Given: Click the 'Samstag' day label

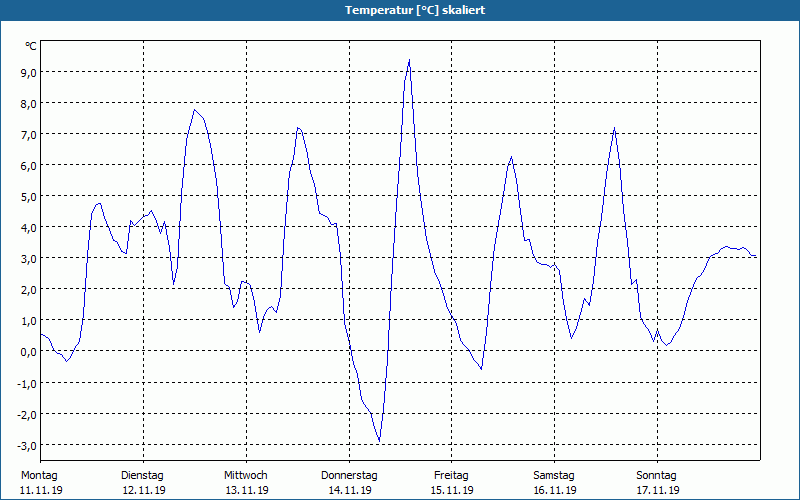Looking at the screenshot, I should [554, 476].
